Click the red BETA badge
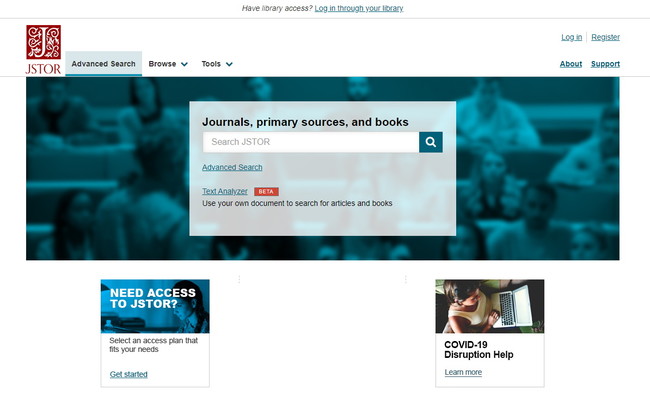The height and width of the screenshot is (414, 650). [x=266, y=191]
